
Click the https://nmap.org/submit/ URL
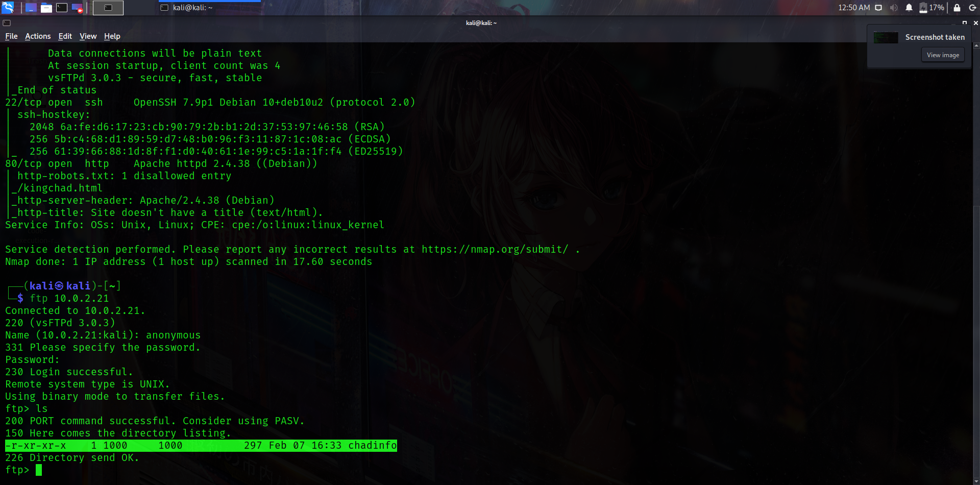click(x=495, y=250)
